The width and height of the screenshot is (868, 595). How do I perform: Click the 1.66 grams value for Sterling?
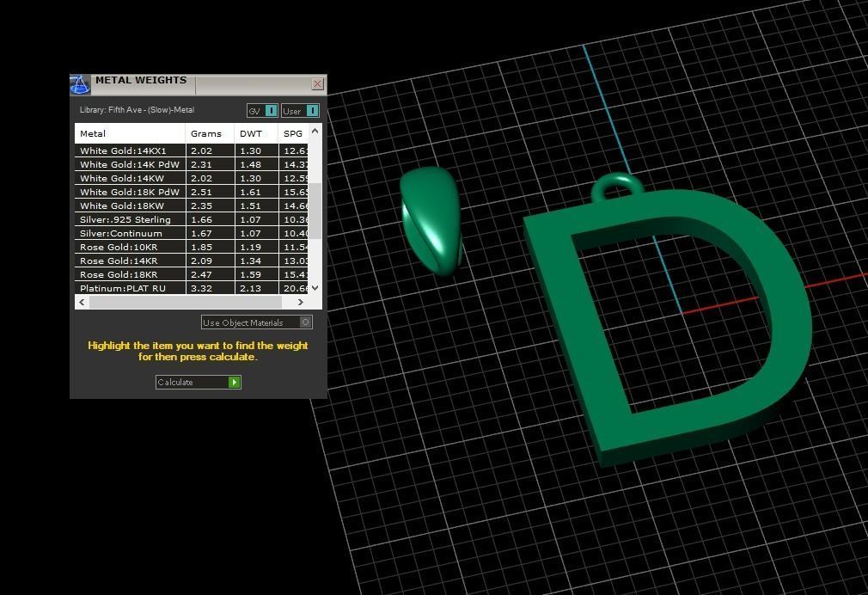[201, 219]
